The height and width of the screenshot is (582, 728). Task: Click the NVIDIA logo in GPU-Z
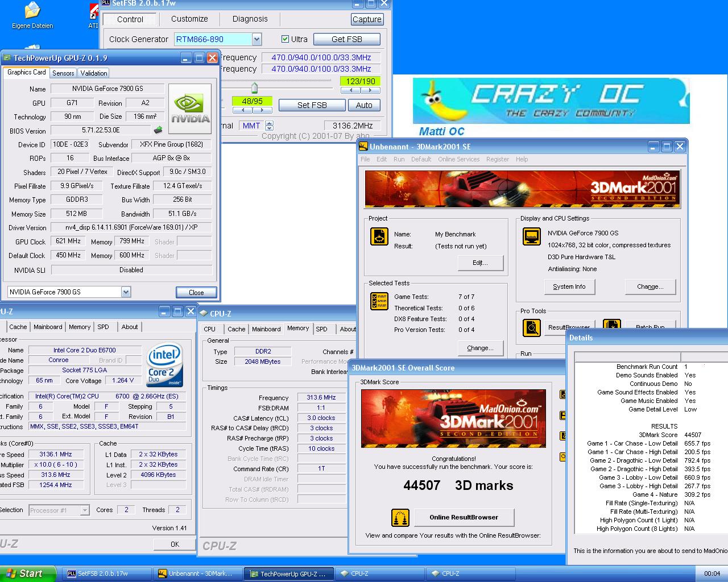190,109
